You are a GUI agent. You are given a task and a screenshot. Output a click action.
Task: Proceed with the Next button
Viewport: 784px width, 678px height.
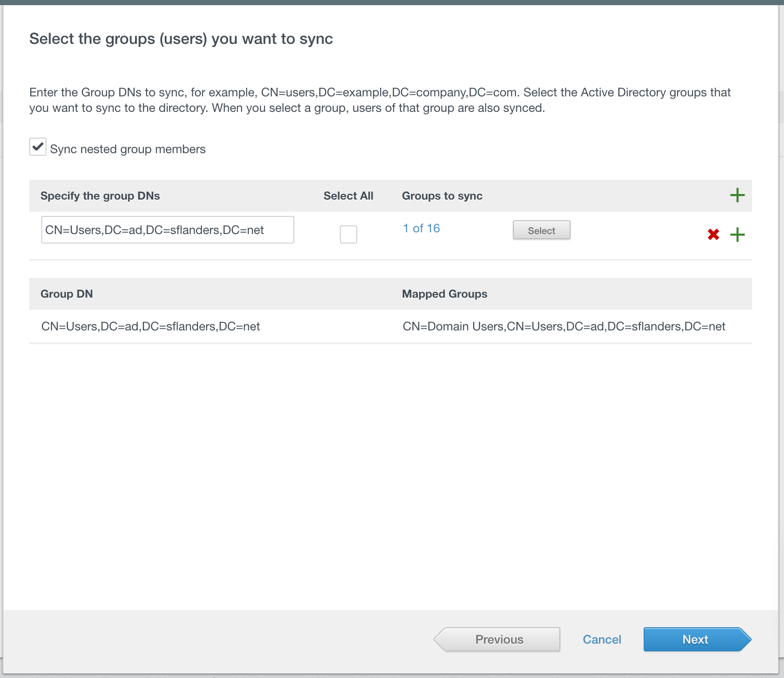(x=696, y=639)
